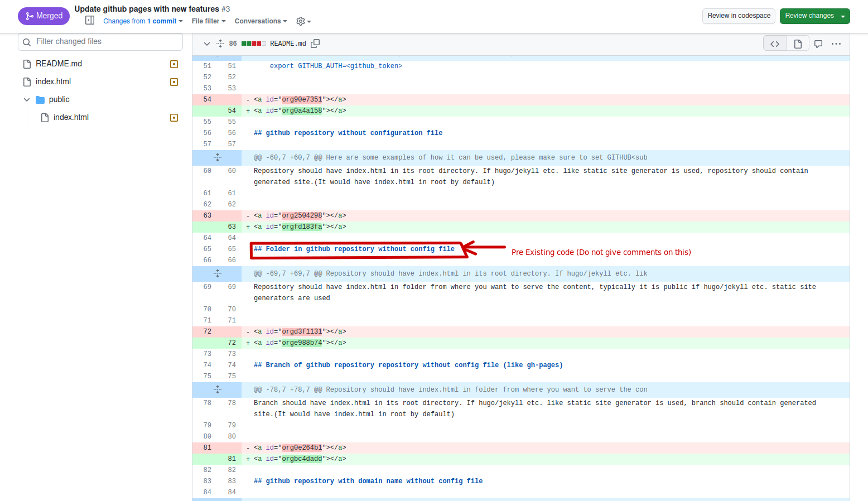Open the diff settings gear menu
The width and height of the screenshot is (868, 501).
pyautogui.click(x=302, y=21)
